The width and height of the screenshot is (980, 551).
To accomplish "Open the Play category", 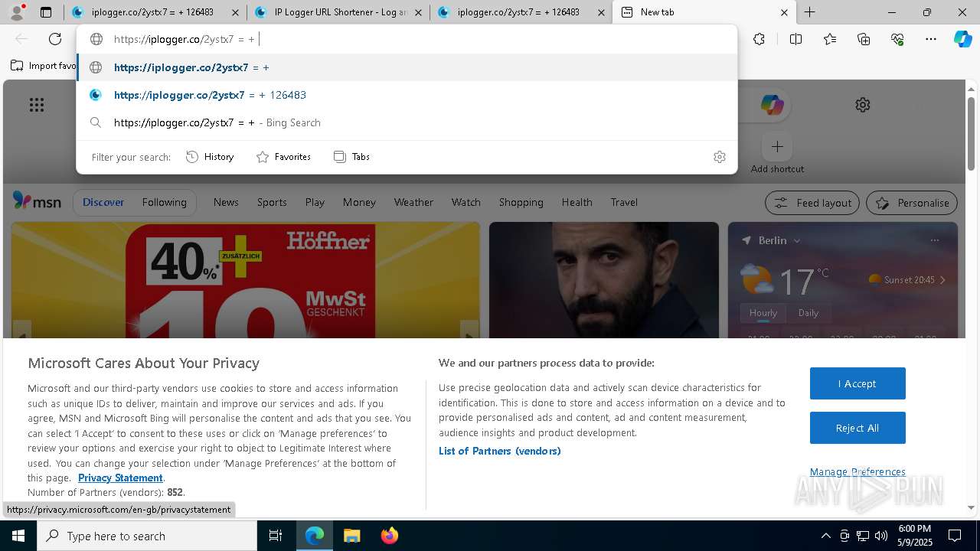I will coord(315,202).
